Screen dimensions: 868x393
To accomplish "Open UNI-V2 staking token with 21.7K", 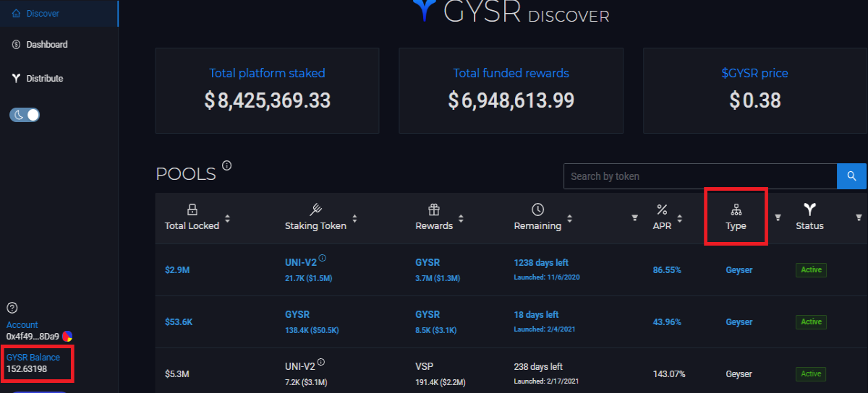I will [x=301, y=262].
